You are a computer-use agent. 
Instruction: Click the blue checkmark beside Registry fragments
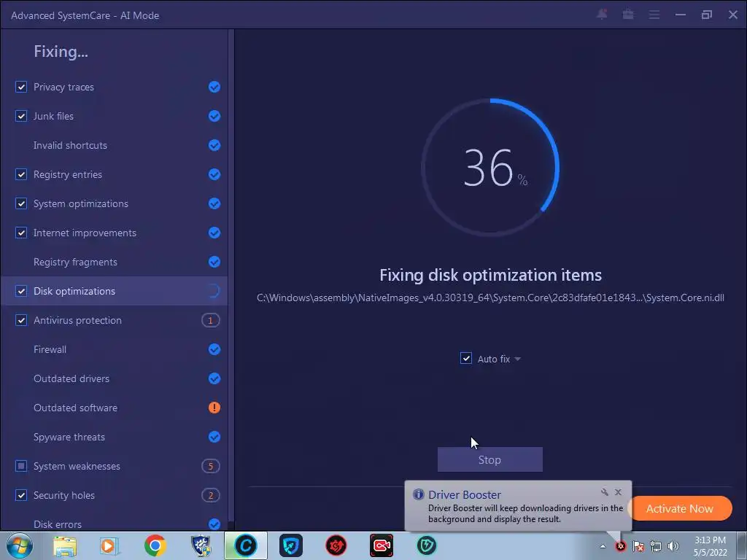pyautogui.click(x=214, y=262)
